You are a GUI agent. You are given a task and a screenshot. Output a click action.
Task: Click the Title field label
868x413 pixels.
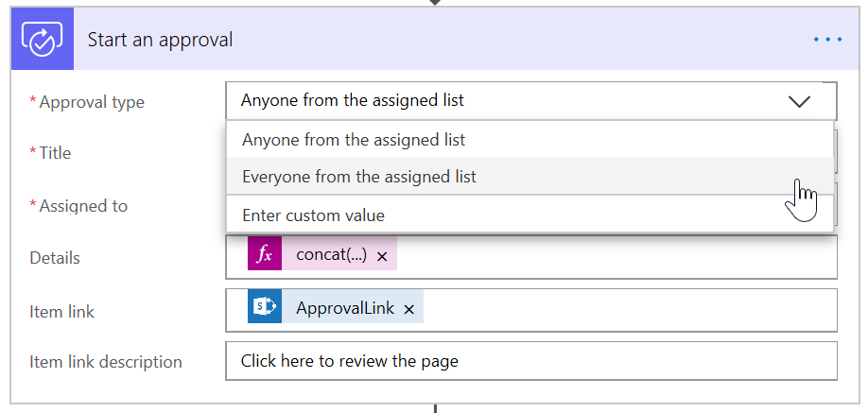click(x=55, y=153)
